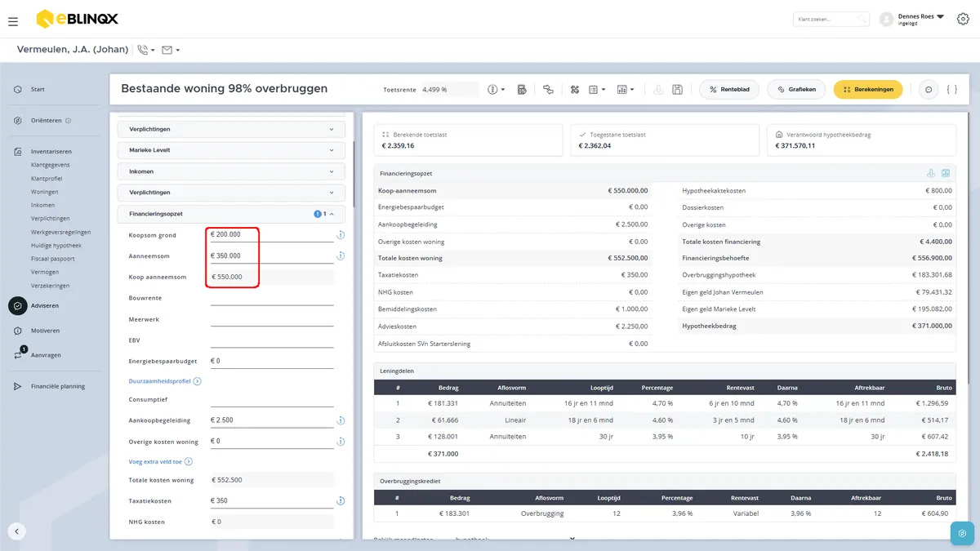Click the info icon next to Koopsom grond

[x=341, y=235]
